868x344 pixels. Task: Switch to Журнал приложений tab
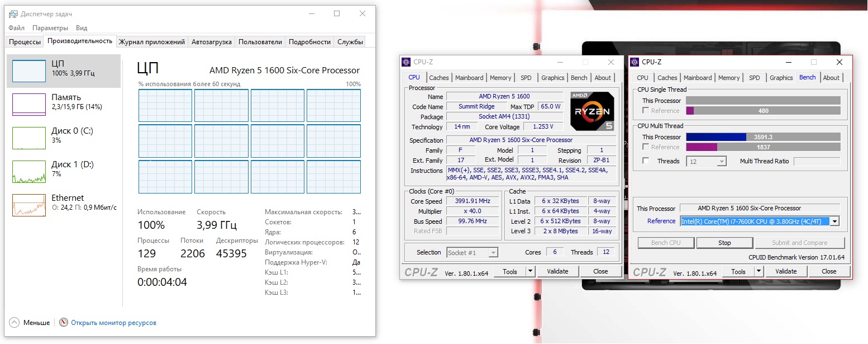coord(152,42)
